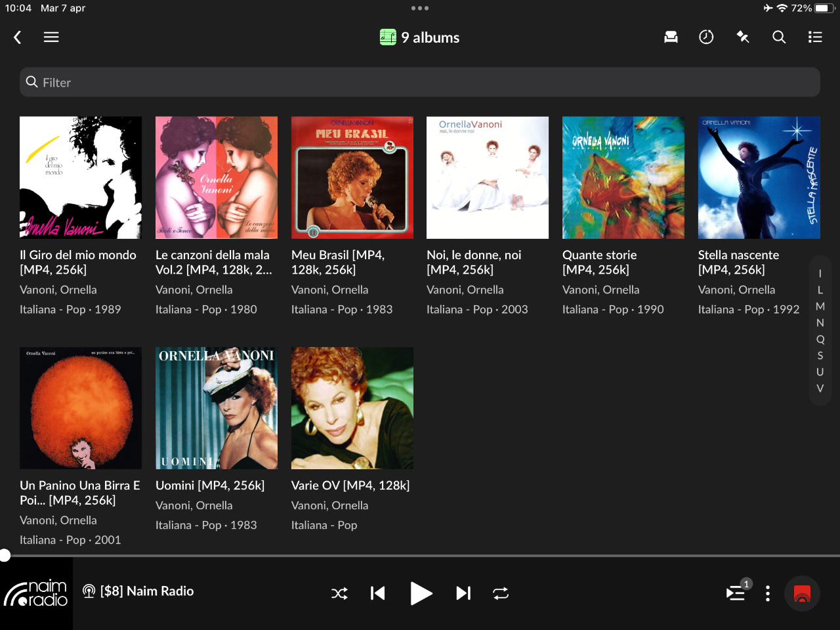The height and width of the screenshot is (630, 840).
Task: Open the three-dot player options menu
Action: point(768,593)
